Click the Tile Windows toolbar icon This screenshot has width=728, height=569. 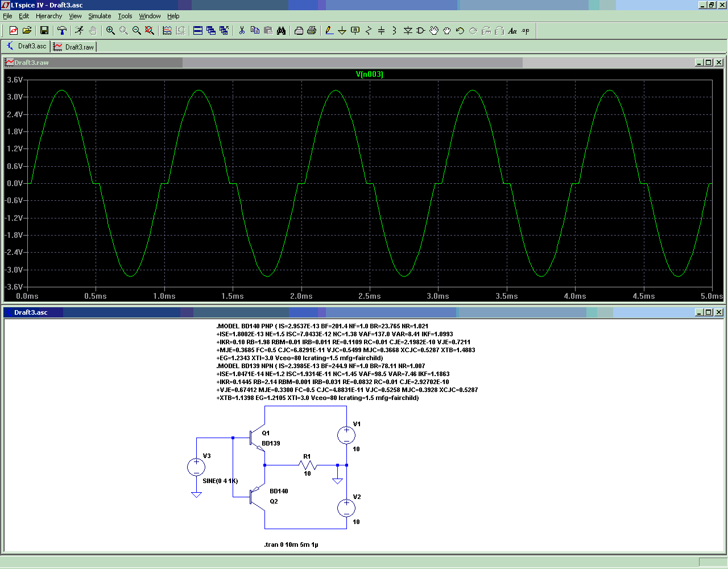[x=198, y=31]
